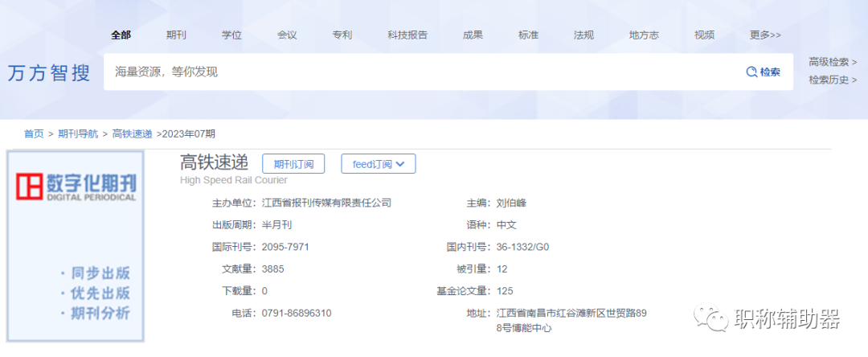Select the address 江西省南昌市红谷滩新区世贸路898号博能中心
This screenshot has width=868, height=357.
(572, 321)
